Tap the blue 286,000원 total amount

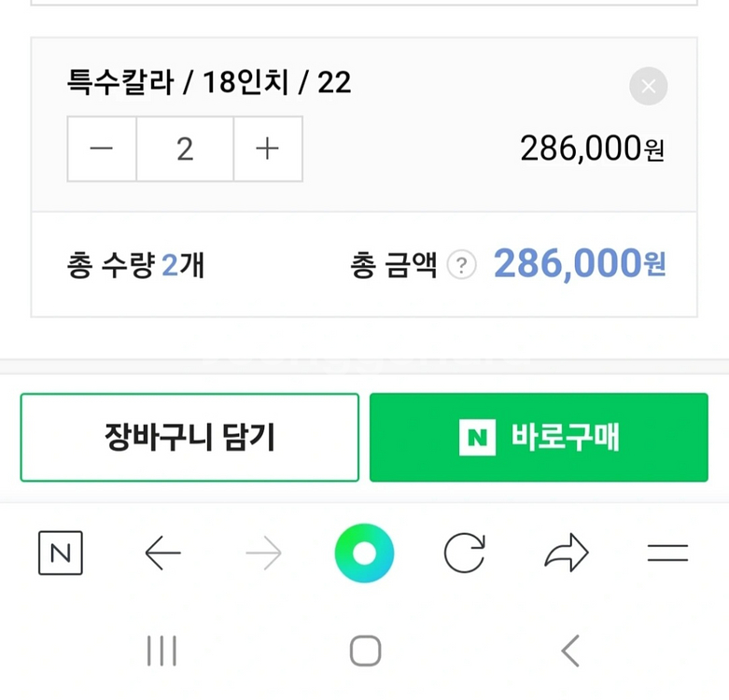pos(580,263)
